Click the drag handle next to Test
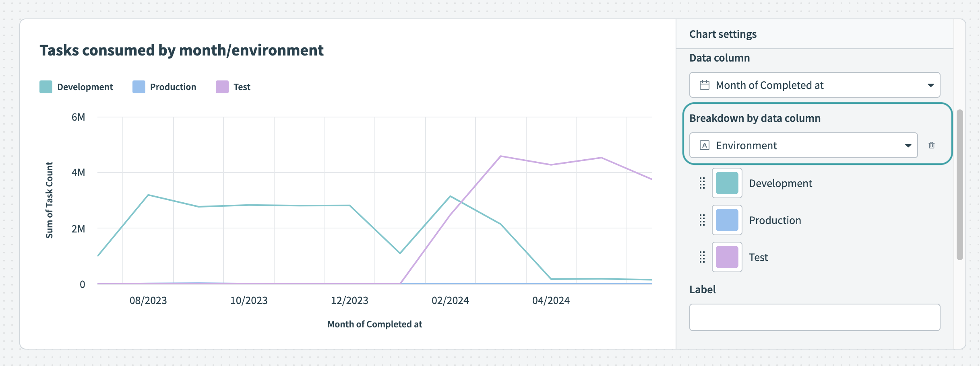 (701, 257)
